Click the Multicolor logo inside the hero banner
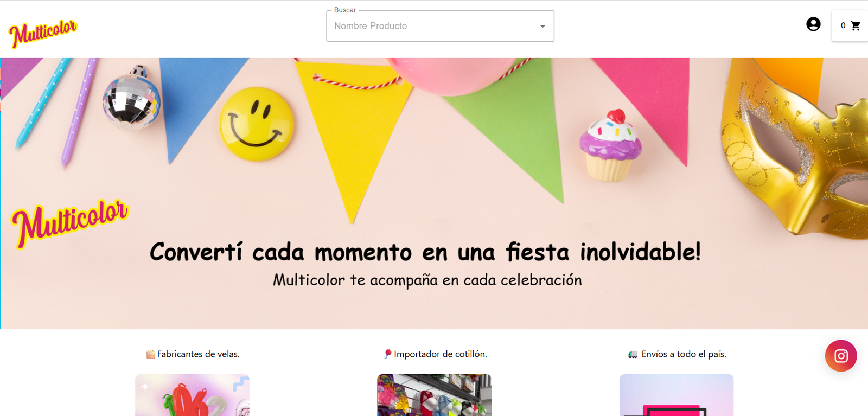This screenshot has height=416, width=868. click(x=69, y=222)
